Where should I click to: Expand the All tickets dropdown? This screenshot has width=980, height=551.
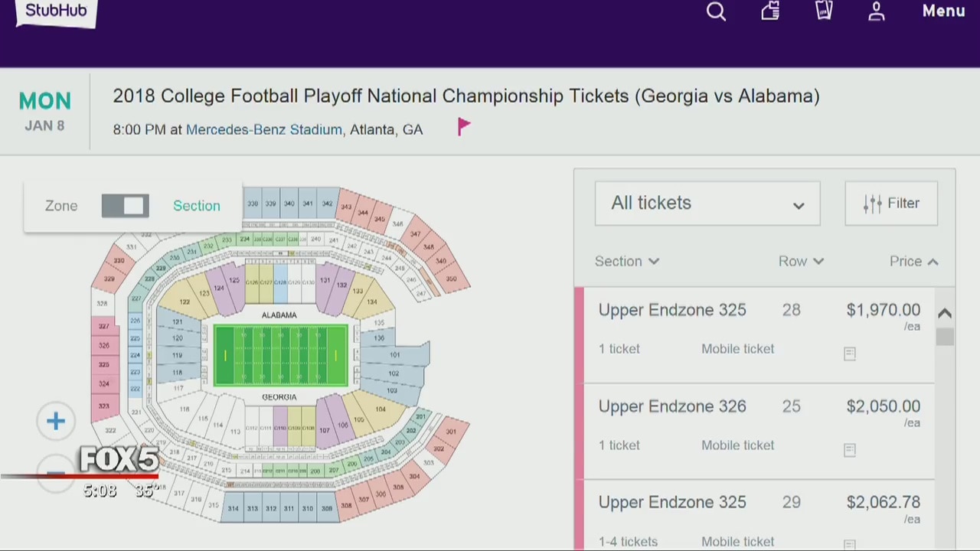pos(707,204)
